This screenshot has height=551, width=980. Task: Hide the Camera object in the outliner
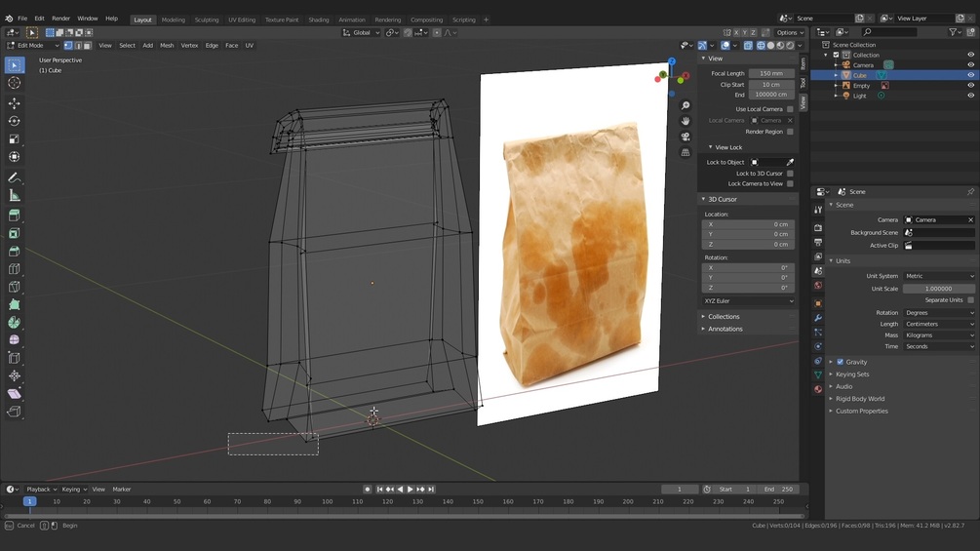coord(970,65)
